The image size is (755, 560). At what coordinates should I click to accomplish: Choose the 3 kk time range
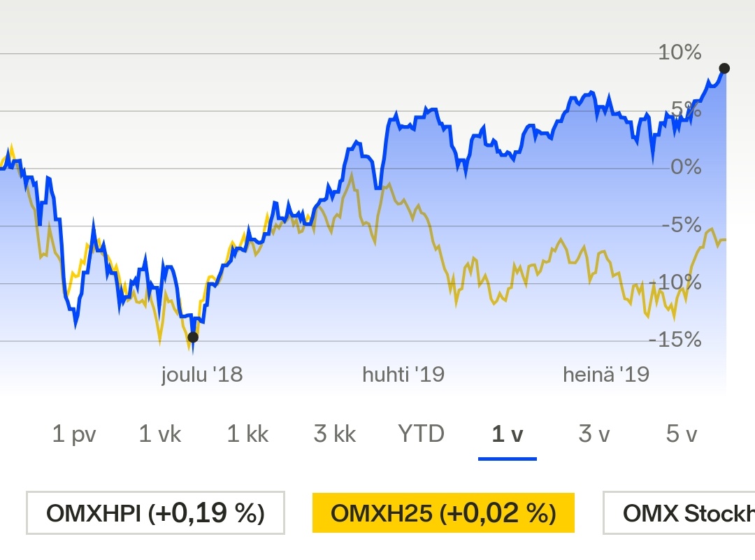335,434
